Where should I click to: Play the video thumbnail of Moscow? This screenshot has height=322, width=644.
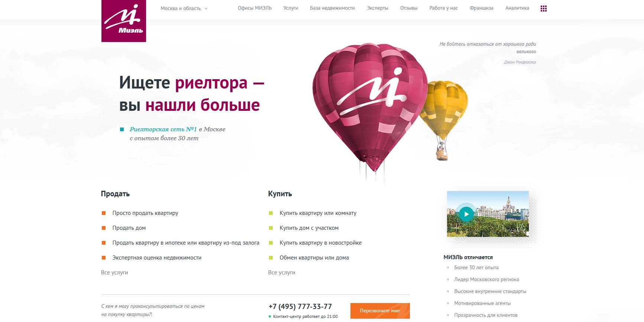click(x=488, y=214)
